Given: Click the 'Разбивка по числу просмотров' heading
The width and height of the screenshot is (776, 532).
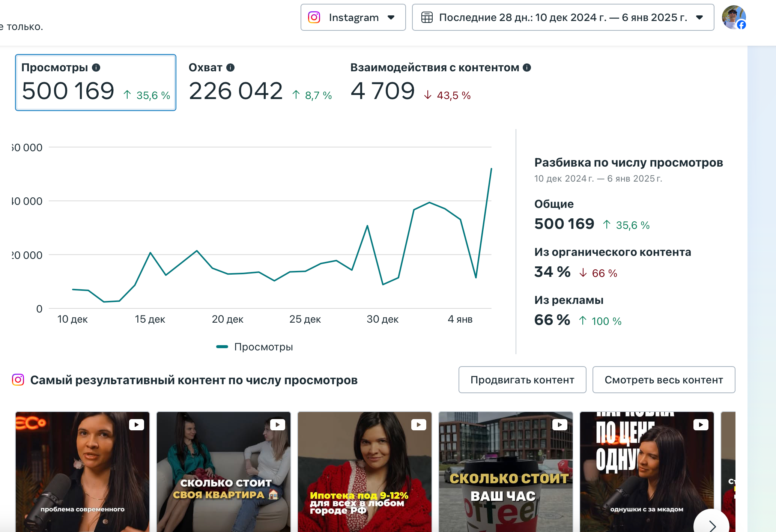Looking at the screenshot, I should pyautogui.click(x=629, y=163).
